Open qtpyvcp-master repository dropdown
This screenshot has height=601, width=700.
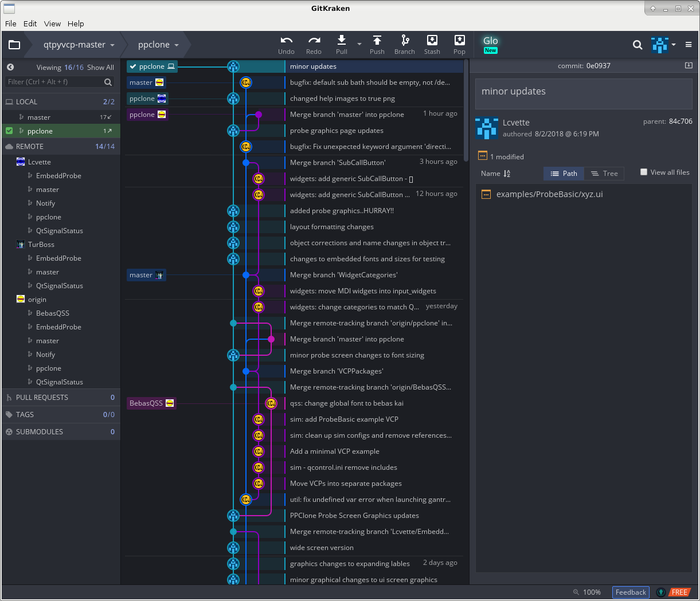79,45
